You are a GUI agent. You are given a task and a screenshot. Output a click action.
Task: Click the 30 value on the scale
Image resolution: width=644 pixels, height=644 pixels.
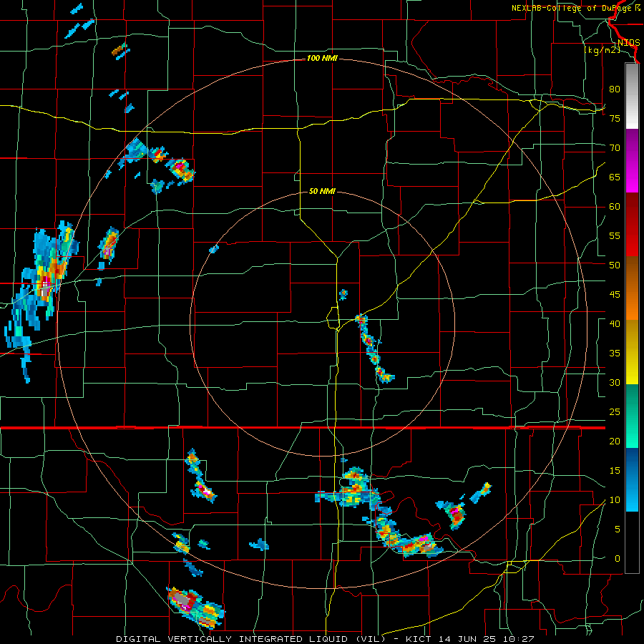[615, 382]
